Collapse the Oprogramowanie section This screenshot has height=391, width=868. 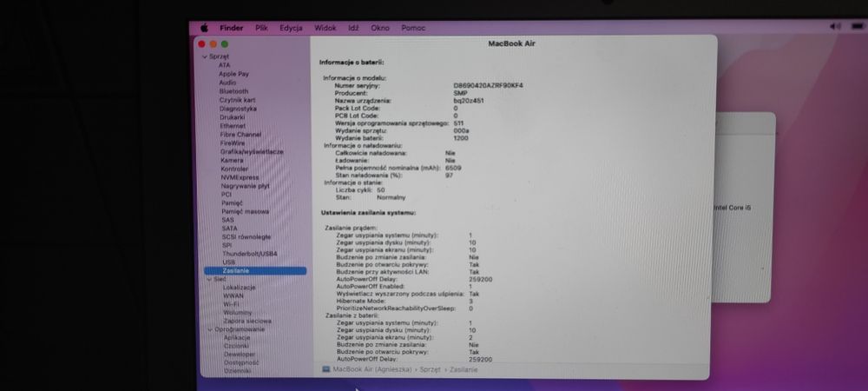pyautogui.click(x=210, y=329)
